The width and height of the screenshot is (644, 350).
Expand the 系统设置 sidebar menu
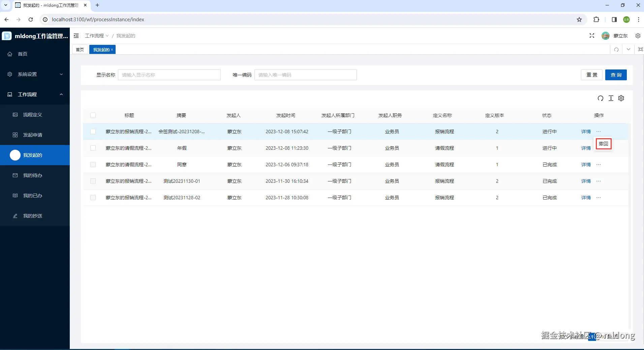click(35, 74)
